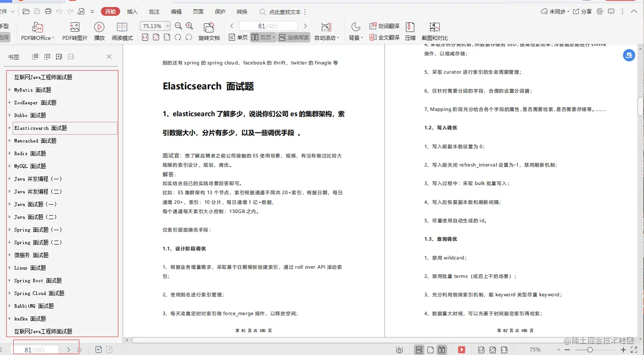Open the quick toolbar customize dropdown arrow
This screenshot has height=355, width=644.
(x=93, y=11)
